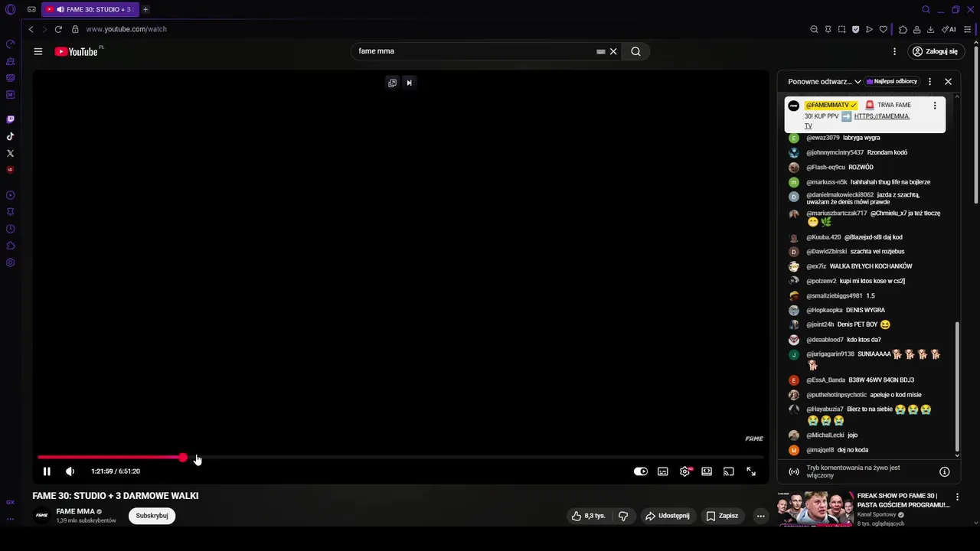Open the downloads icon in toolbar

point(930,29)
